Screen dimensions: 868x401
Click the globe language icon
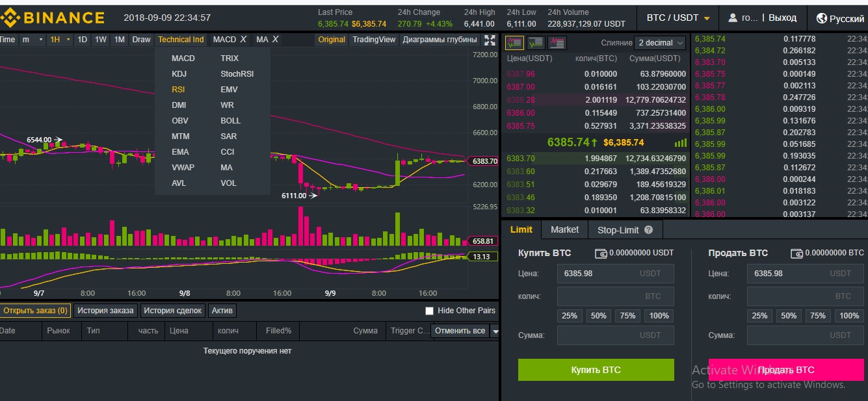[x=821, y=18]
